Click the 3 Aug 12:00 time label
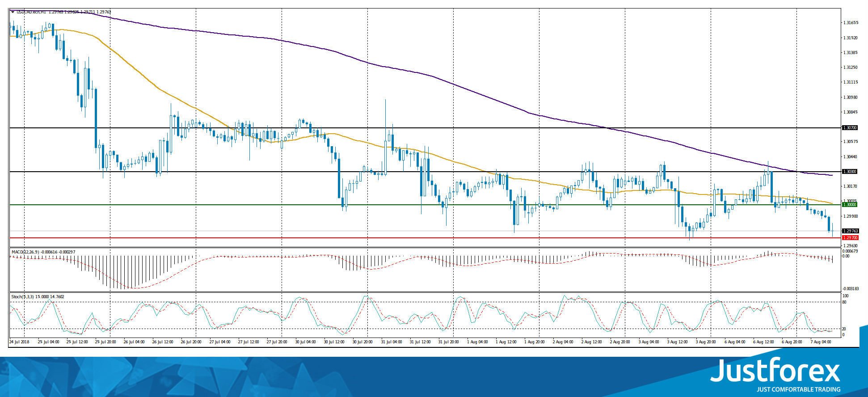This screenshot has width=868, height=397. coord(678,342)
